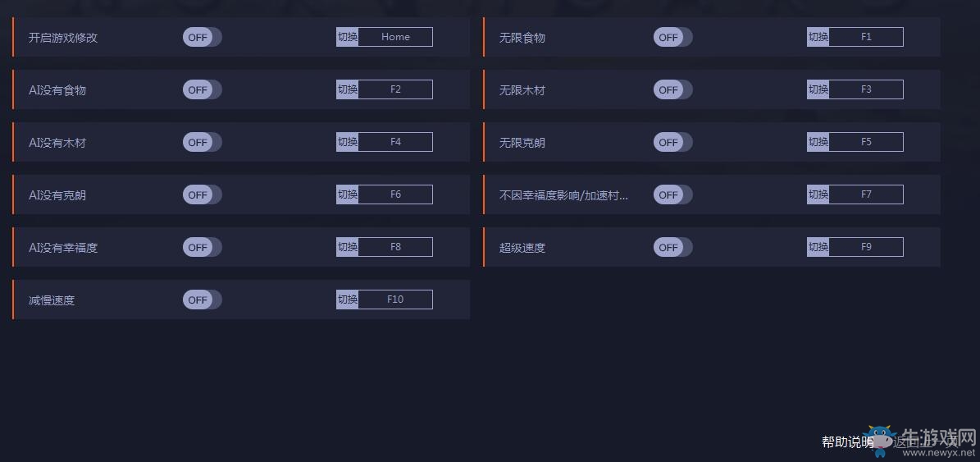The image size is (980, 462).
Task: Turn on 减慢速度 switch
Action: click(x=202, y=300)
